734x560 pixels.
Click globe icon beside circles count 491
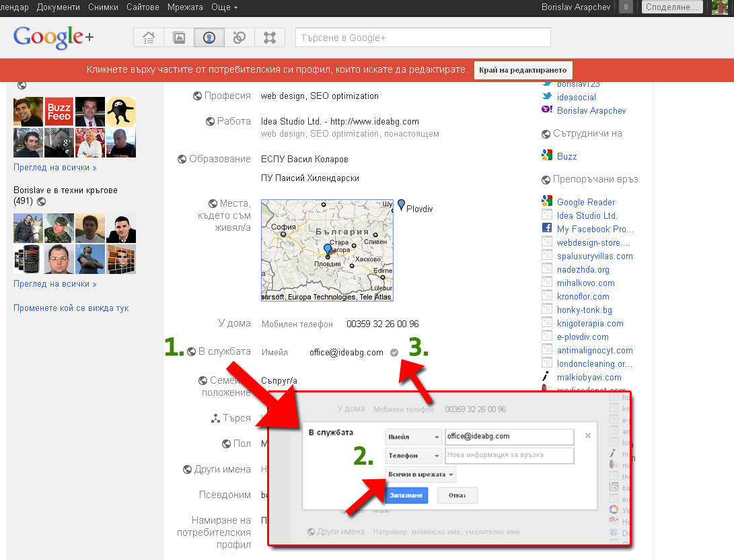pos(42,202)
